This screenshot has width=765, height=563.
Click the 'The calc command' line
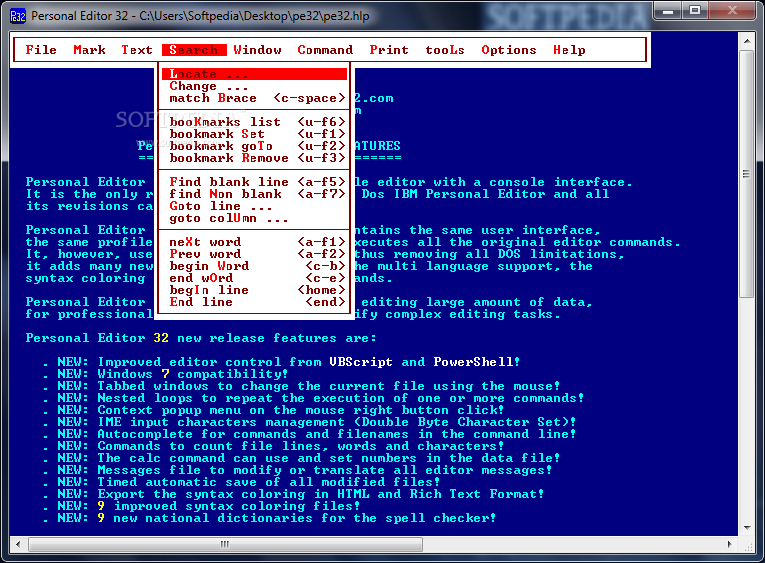[x=301, y=458]
